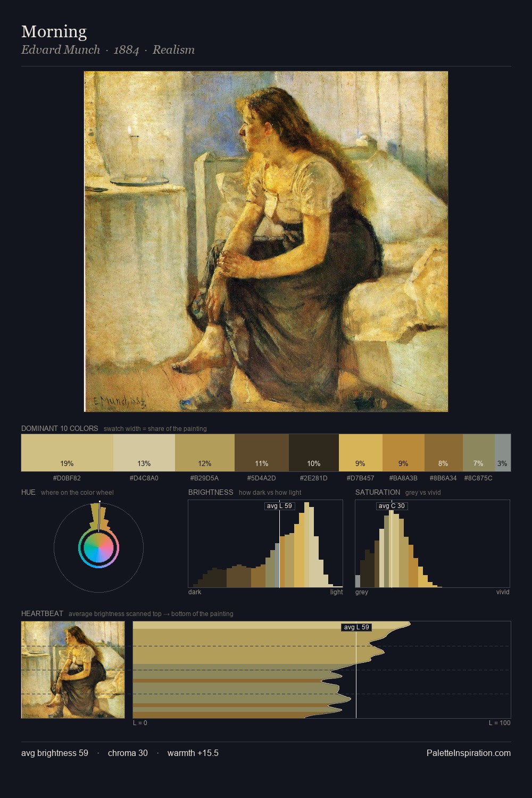Open the PaletteInspiration.com link

[469, 753]
